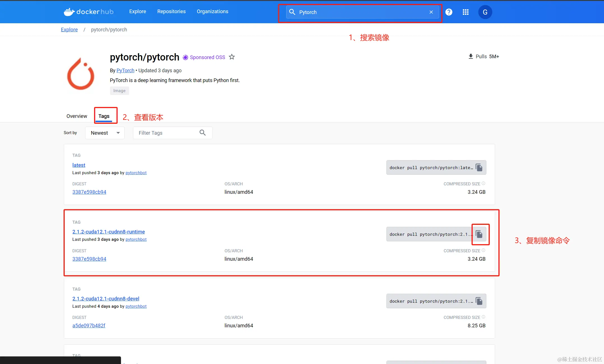Open the PyTorch publisher link
The width and height of the screenshot is (604, 364).
(125, 70)
